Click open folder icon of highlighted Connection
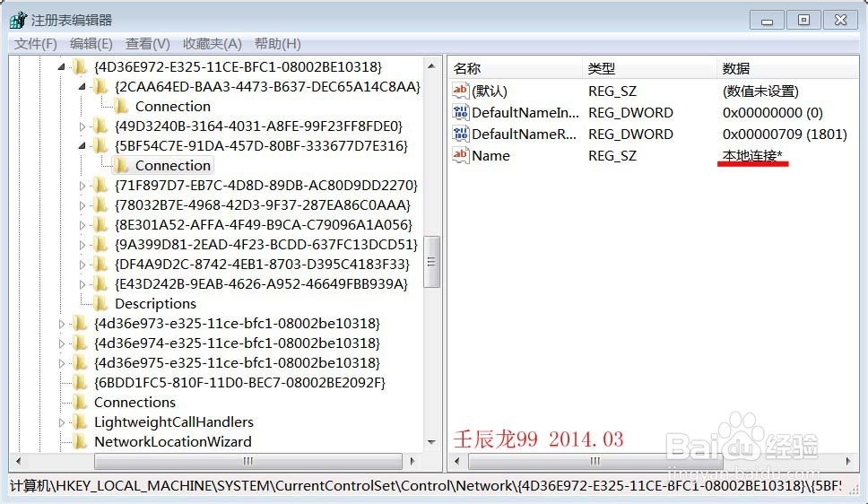This screenshot has height=504, width=868. (x=121, y=166)
